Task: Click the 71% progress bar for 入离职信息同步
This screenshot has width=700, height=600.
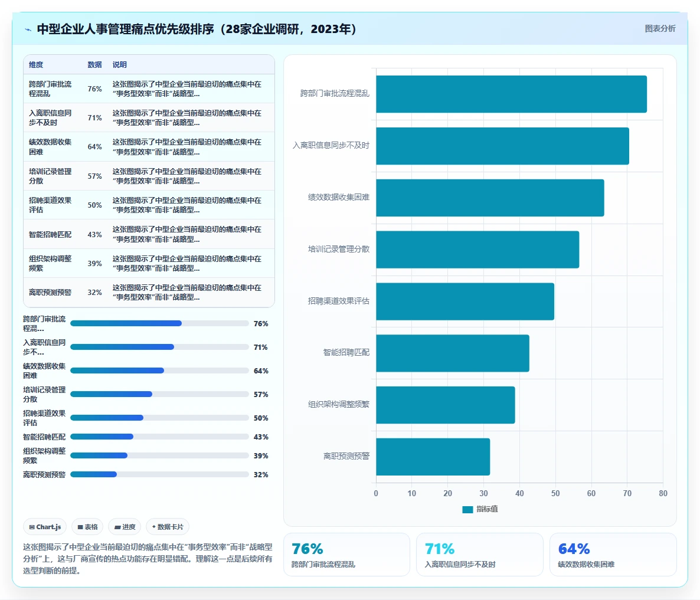Action: 159,347
